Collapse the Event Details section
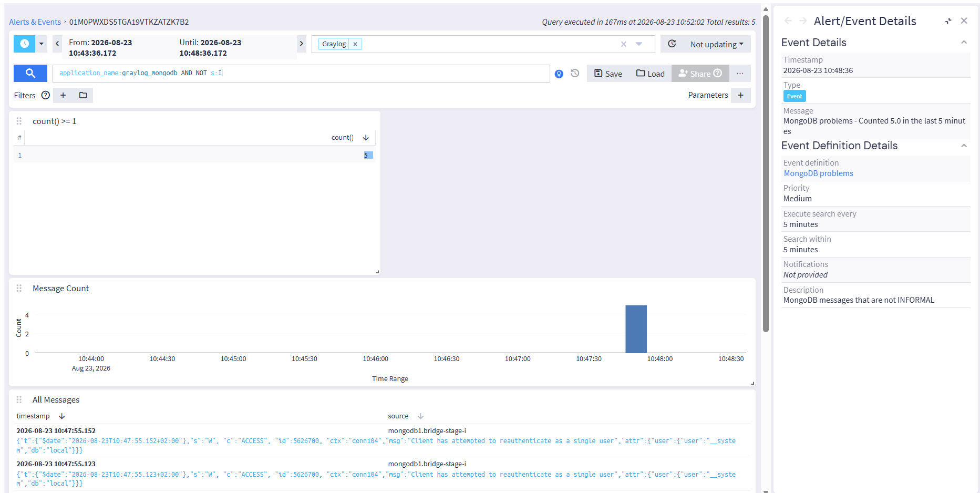The image size is (980, 493). click(x=964, y=43)
